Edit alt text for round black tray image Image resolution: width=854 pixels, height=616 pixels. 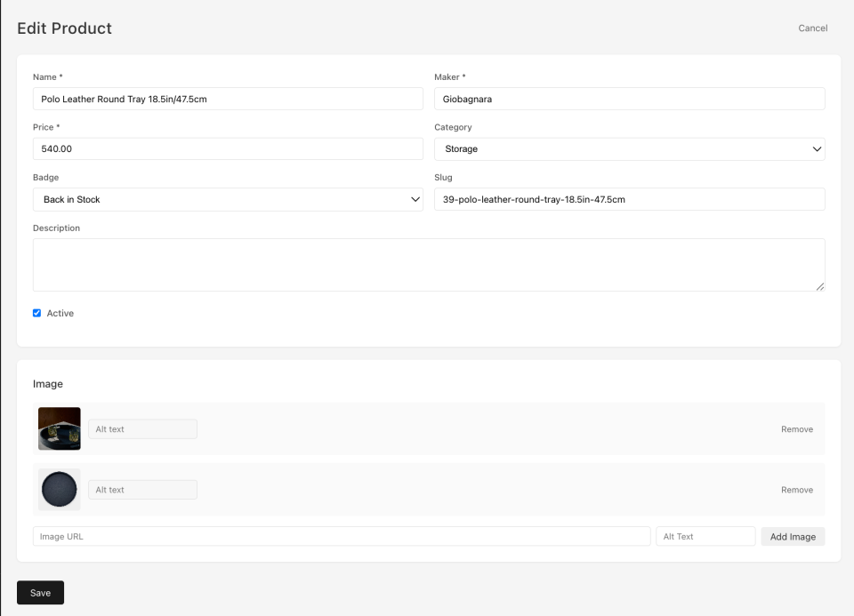click(x=142, y=490)
